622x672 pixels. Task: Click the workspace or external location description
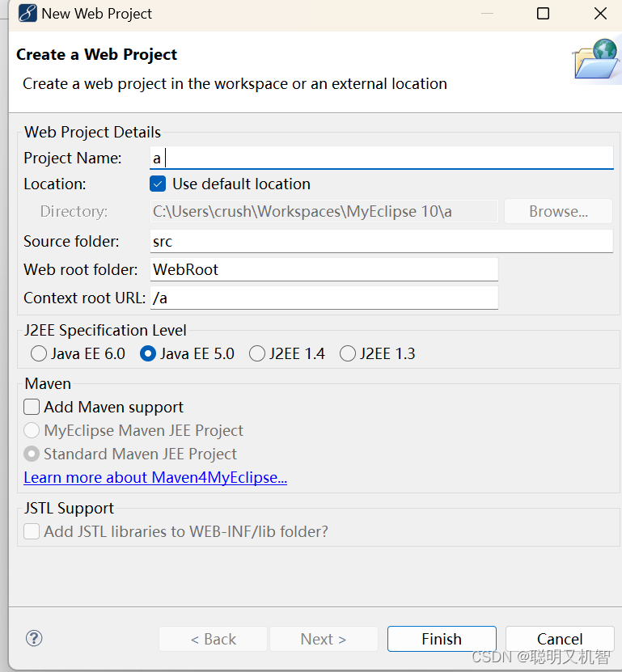coord(235,84)
